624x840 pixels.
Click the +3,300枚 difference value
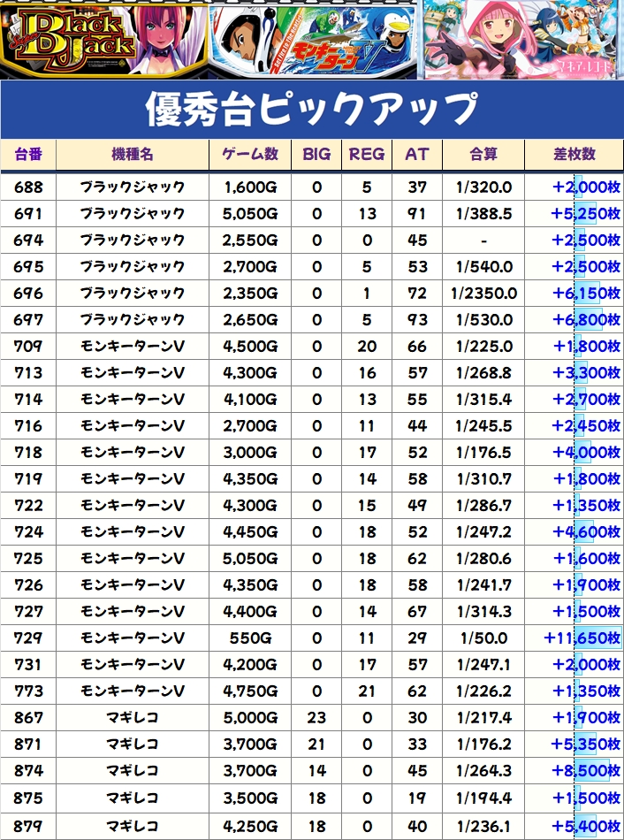[586, 373]
